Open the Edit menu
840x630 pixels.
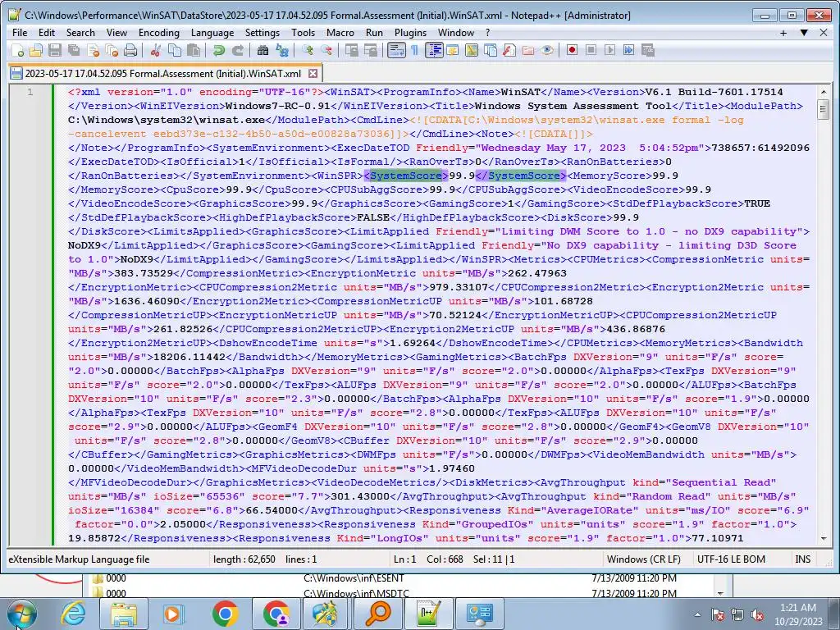(x=47, y=33)
